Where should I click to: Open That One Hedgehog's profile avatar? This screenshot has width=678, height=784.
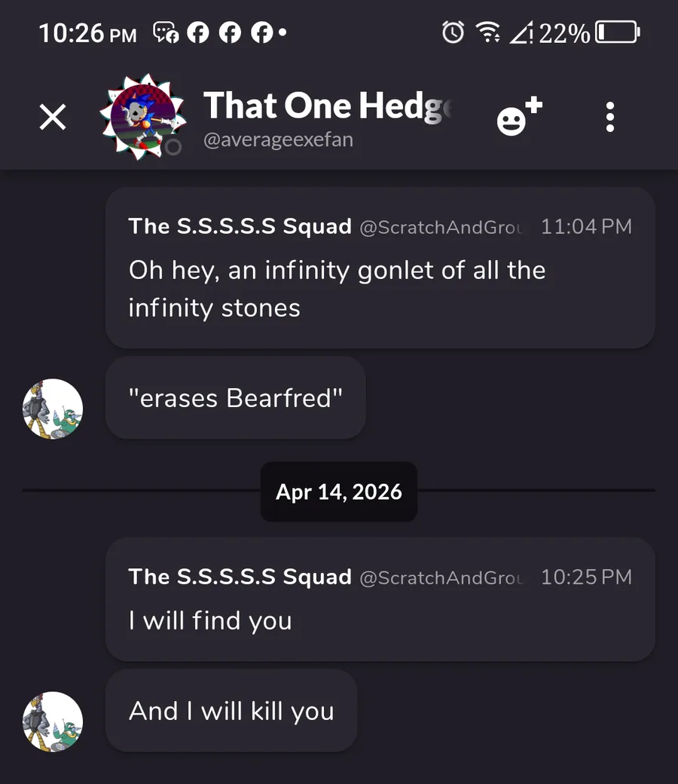pyautogui.click(x=143, y=117)
